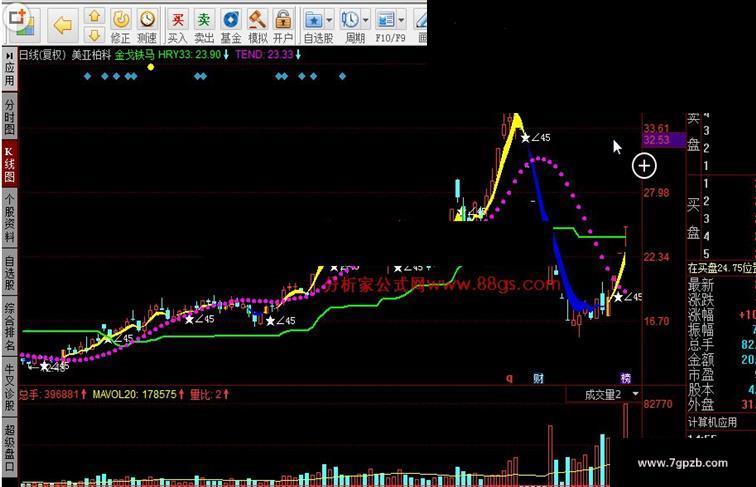Click the blue 财 marker below the chart
Screen dimensions: 756x487
click(539, 378)
